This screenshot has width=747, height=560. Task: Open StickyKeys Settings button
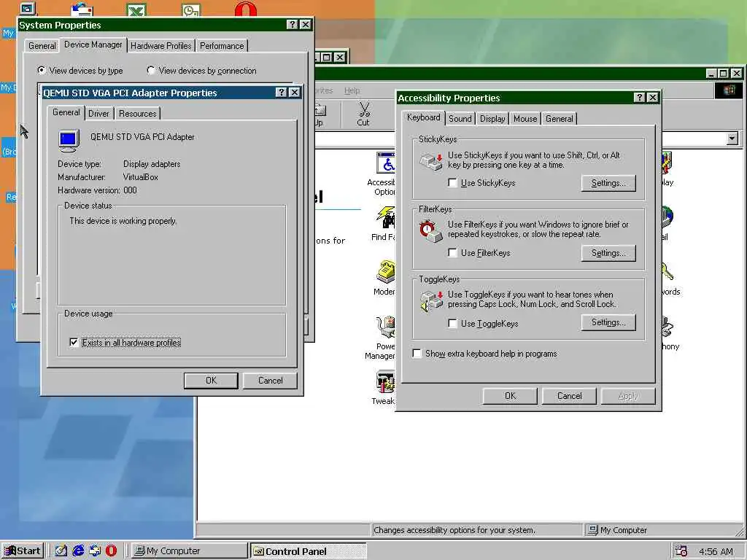(x=608, y=183)
